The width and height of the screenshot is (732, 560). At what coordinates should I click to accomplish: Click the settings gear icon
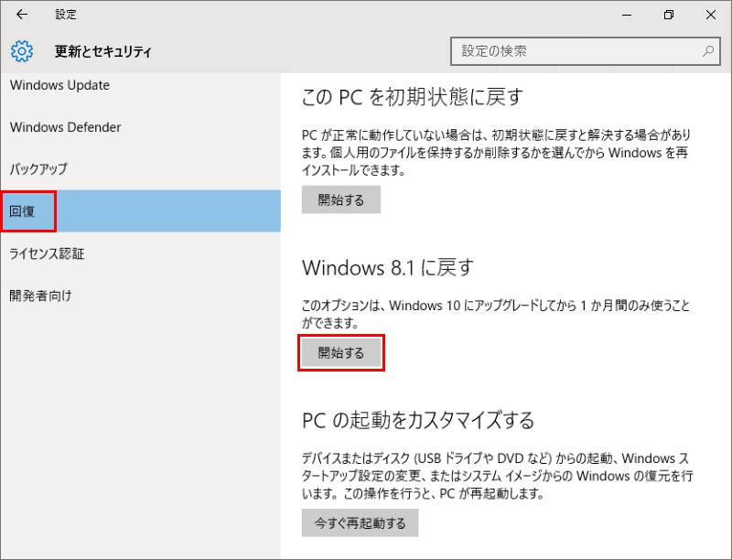(x=21, y=51)
